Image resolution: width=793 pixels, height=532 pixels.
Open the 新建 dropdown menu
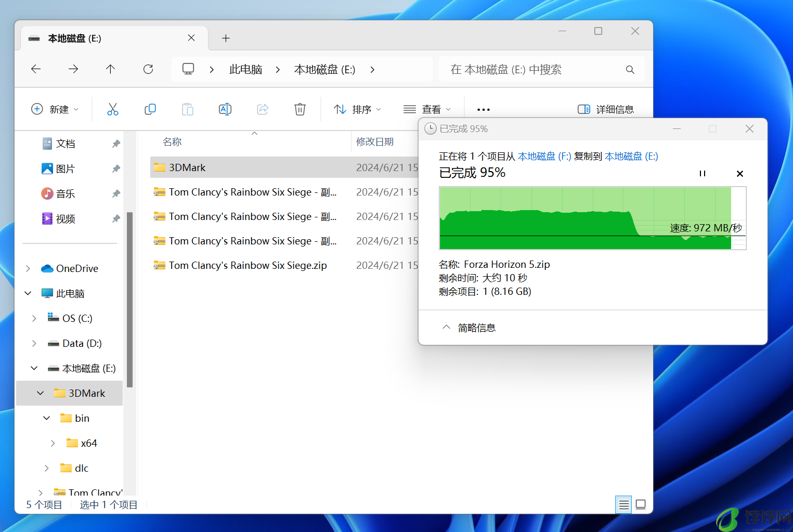[x=55, y=109]
